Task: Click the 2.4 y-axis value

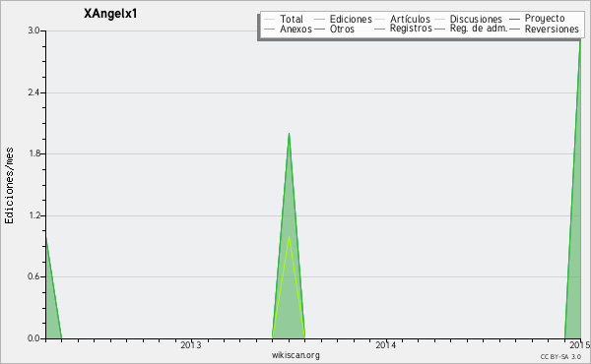Action: click(x=33, y=92)
